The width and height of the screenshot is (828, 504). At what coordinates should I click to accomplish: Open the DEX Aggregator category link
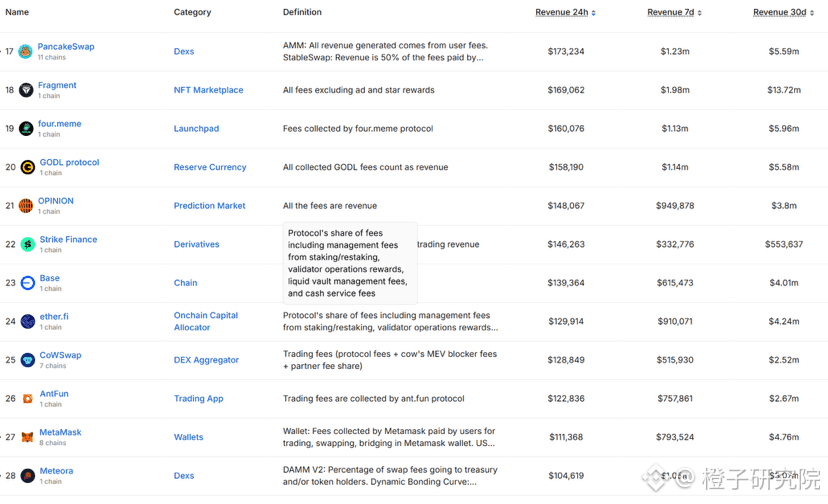(206, 360)
